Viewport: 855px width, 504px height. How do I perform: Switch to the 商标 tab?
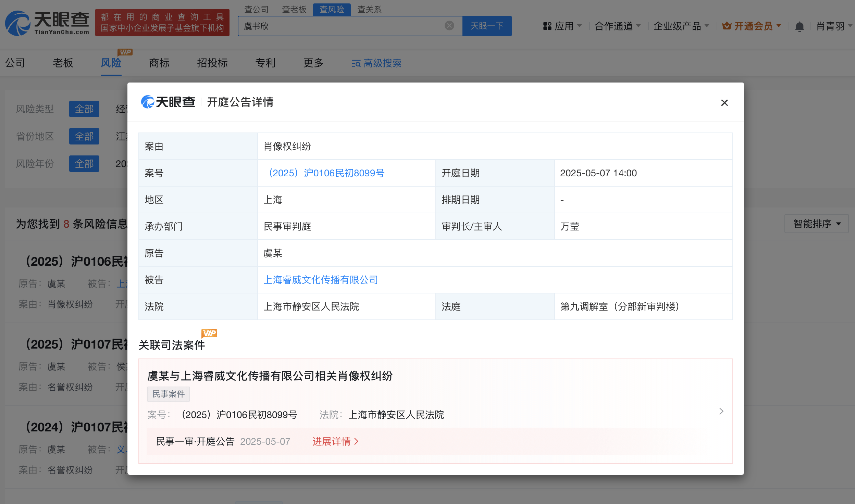(159, 63)
